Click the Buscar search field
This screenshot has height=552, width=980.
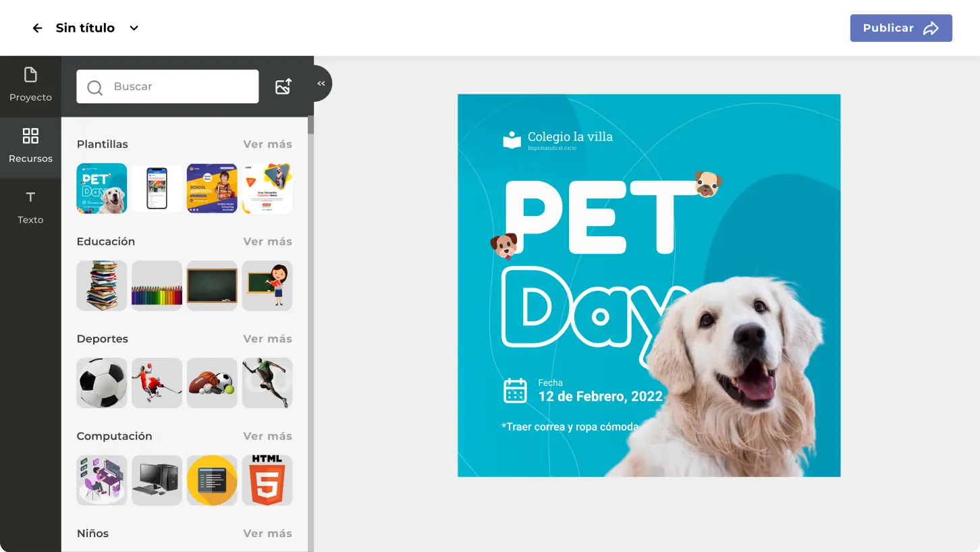click(x=167, y=86)
